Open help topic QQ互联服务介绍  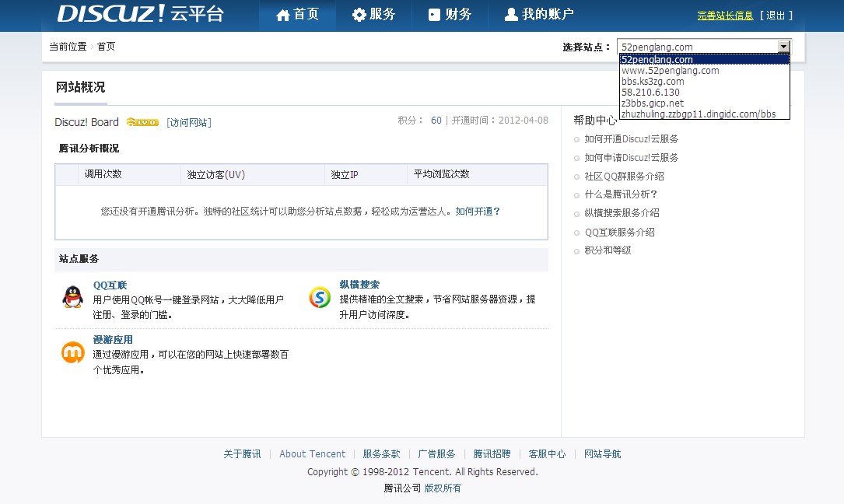click(619, 232)
